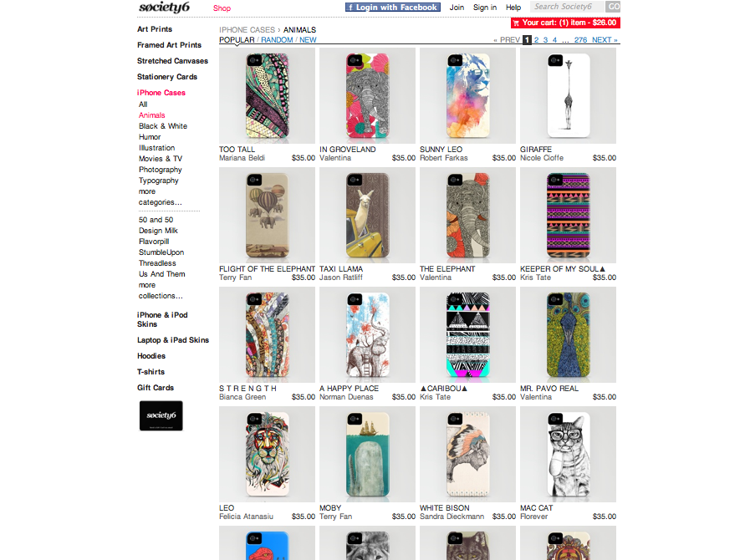Jump to page 276 of results
This screenshot has width=745, height=560.
click(580, 40)
